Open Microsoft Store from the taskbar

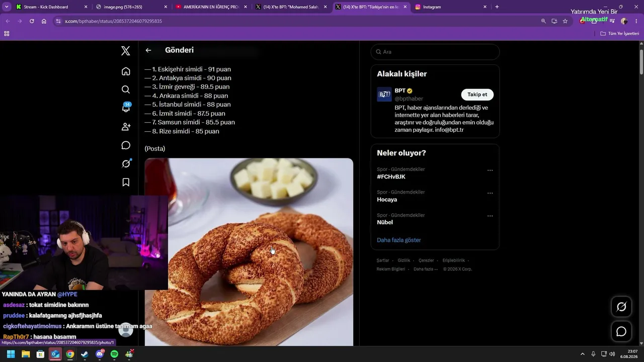pyautogui.click(x=40, y=354)
